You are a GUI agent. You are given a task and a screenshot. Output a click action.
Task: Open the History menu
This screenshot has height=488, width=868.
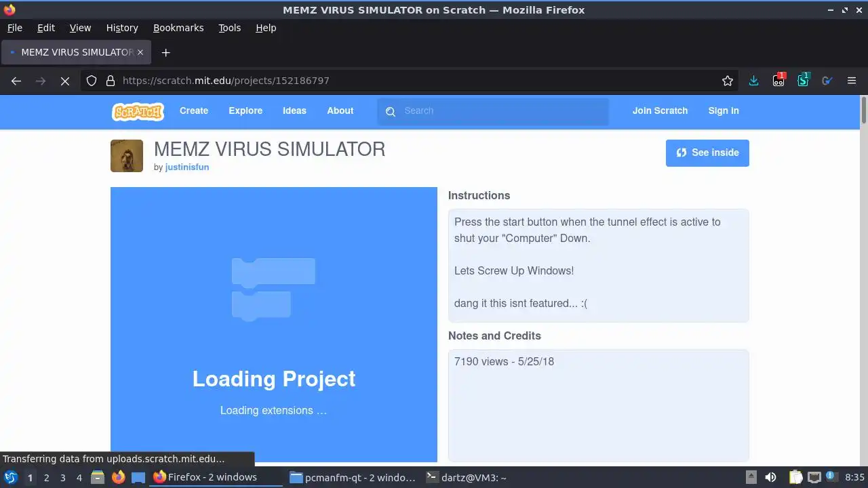(122, 28)
